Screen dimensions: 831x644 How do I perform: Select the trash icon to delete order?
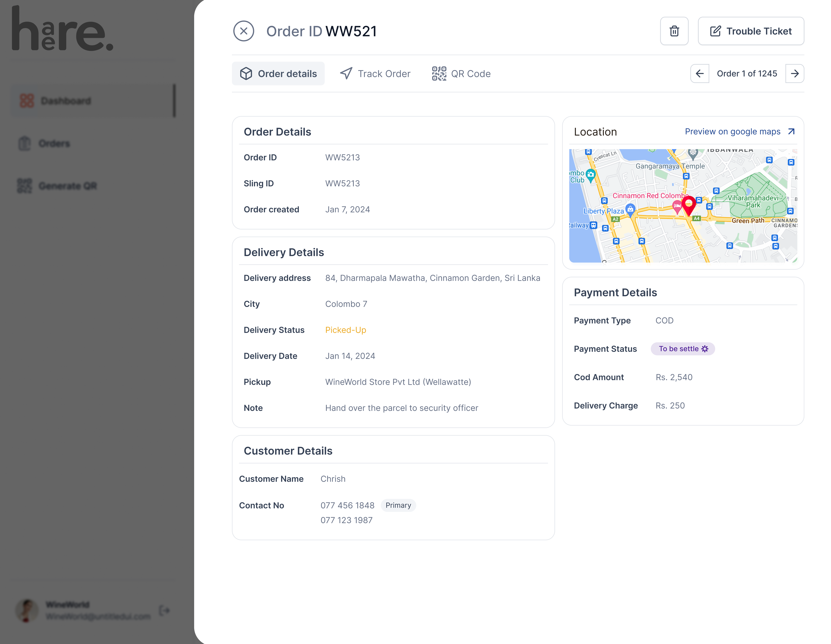[674, 31]
